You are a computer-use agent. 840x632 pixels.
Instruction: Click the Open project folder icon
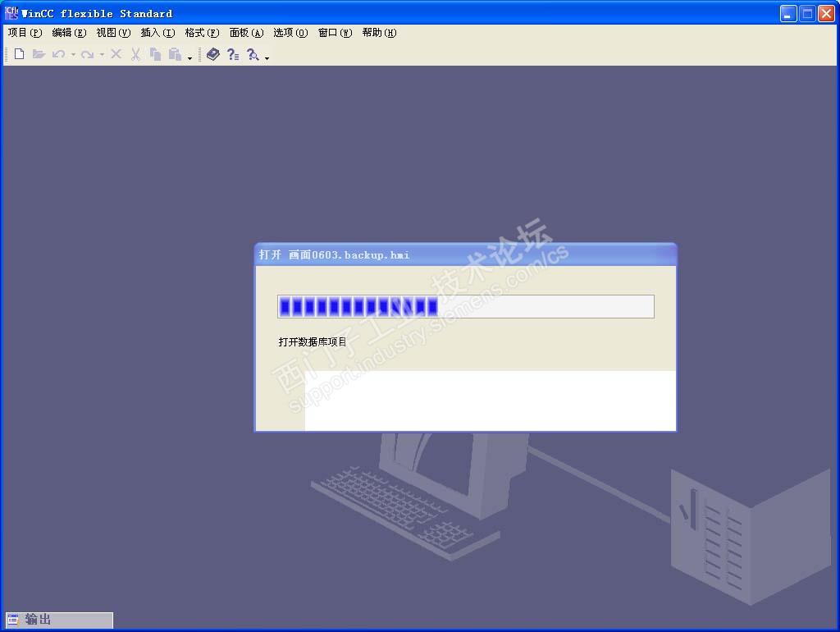[39, 54]
